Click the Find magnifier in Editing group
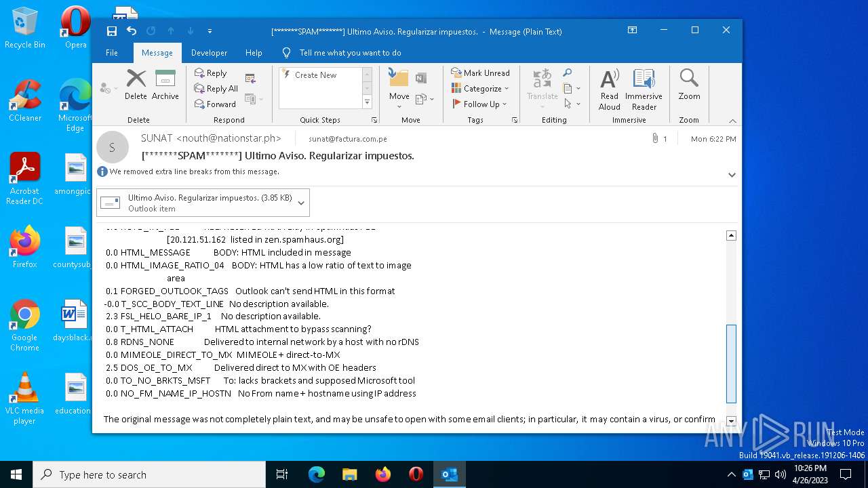This screenshot has width=868, height=488. (x=568, y=73)
